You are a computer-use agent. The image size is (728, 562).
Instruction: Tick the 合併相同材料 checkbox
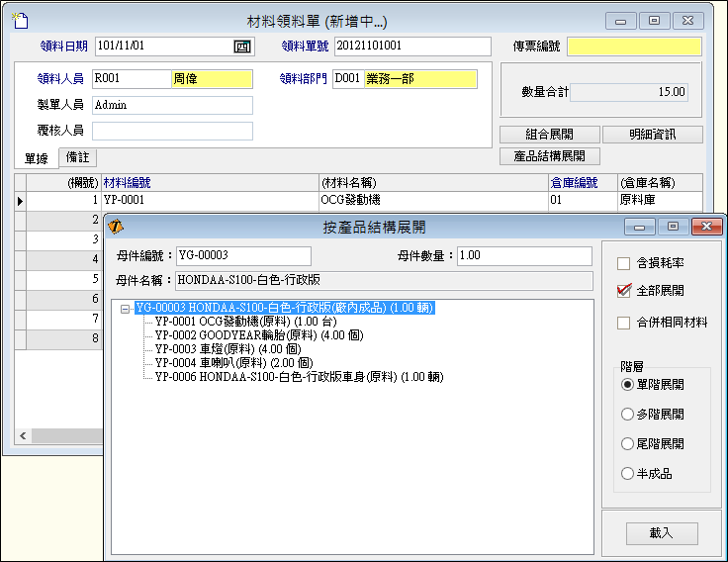[x=624, y=322]
